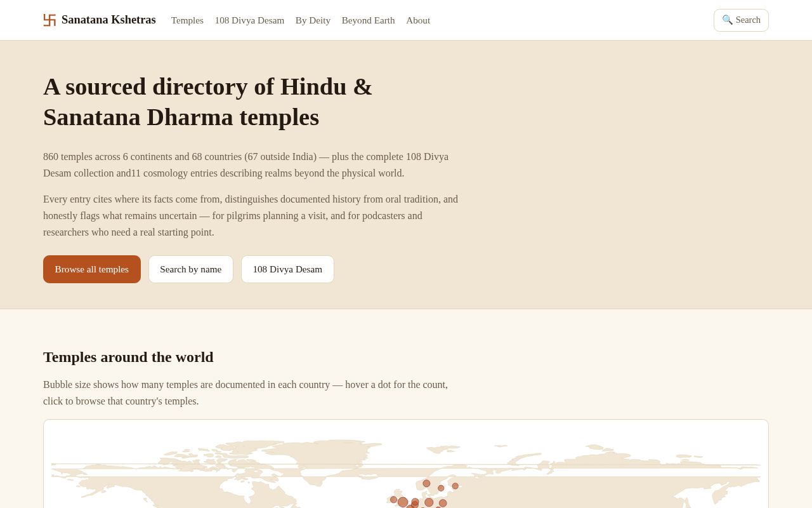
Task: Select the Germany bubble on the map
Action: 429,502
